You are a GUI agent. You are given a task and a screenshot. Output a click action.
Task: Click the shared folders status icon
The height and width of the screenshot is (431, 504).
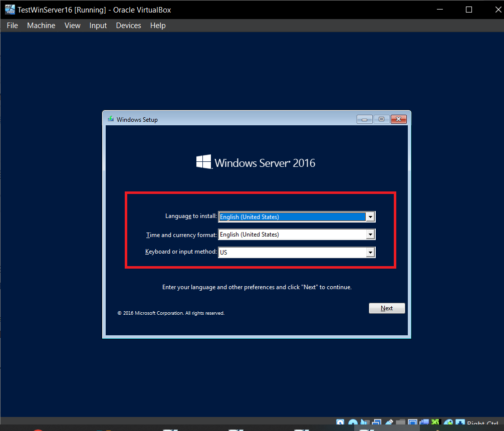click(401, 424)
